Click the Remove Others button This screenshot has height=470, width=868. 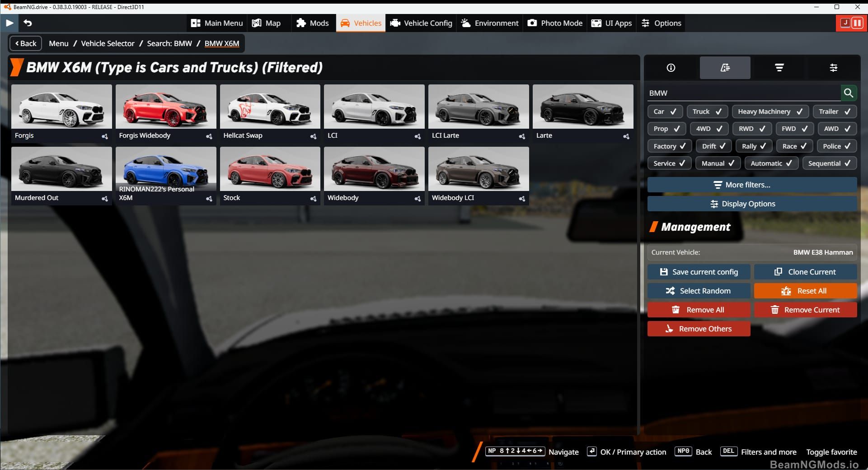pos(699,329)
